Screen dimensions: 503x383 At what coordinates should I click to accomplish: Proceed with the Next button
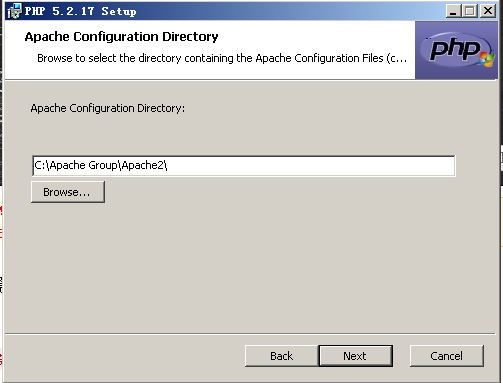[x=356, y=356]
